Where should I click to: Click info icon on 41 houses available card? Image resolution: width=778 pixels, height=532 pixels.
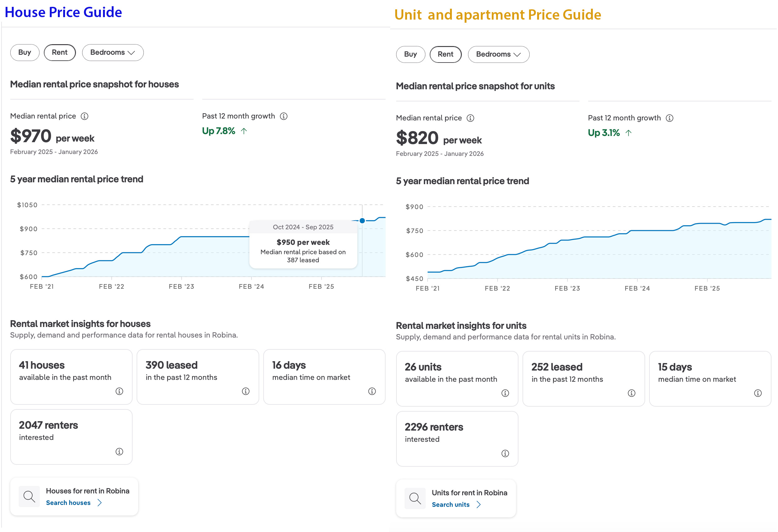click(x=120, y=391)
